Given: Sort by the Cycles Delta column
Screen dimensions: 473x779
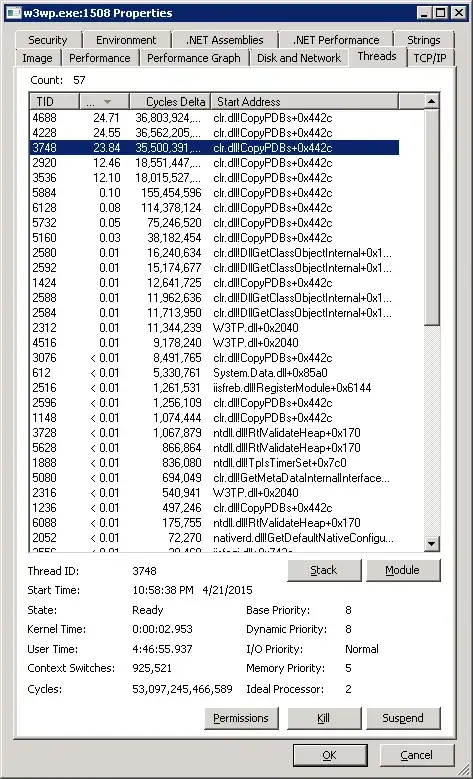Looking at the screenshot, I should point(170,101).
